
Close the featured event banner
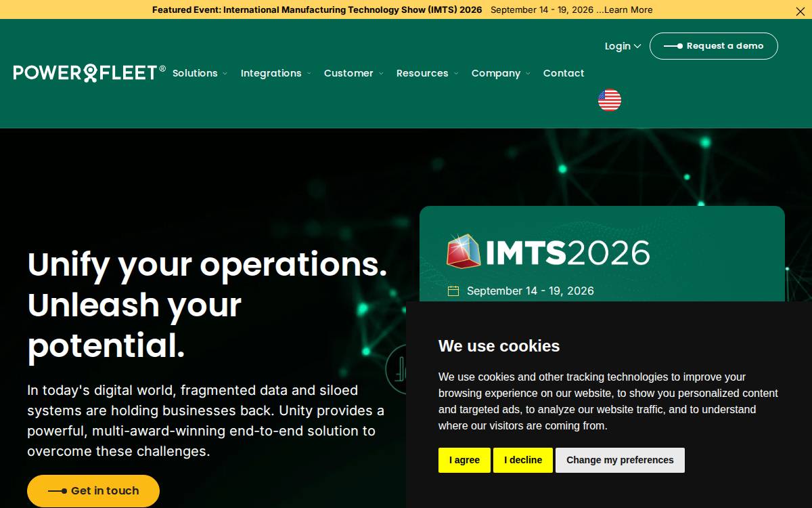point(800,10)
